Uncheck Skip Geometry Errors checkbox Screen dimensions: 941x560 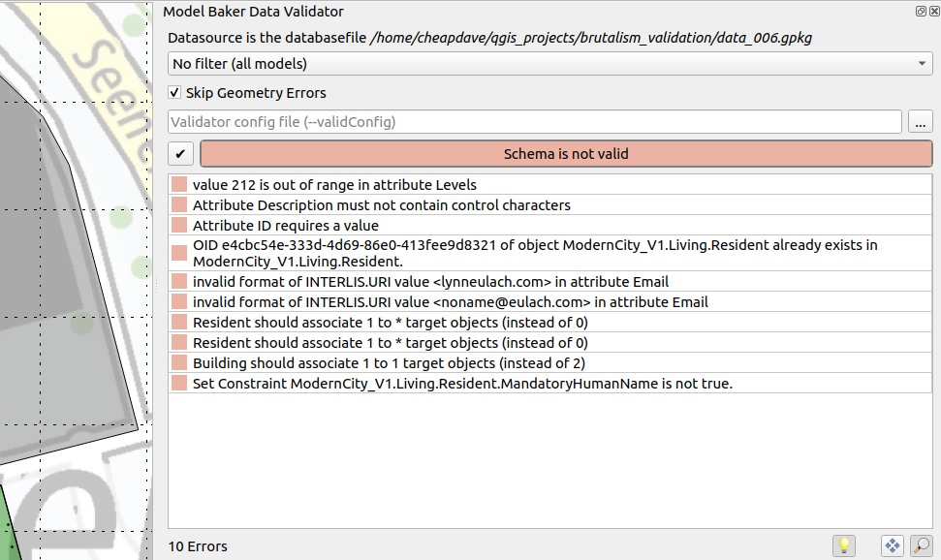click(x=175, y=93)
